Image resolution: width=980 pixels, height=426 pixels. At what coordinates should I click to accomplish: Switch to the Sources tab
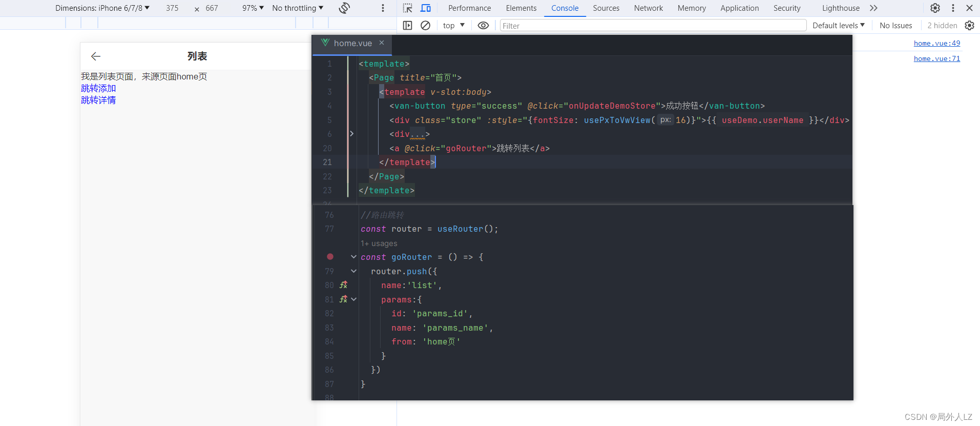[606, 8]
